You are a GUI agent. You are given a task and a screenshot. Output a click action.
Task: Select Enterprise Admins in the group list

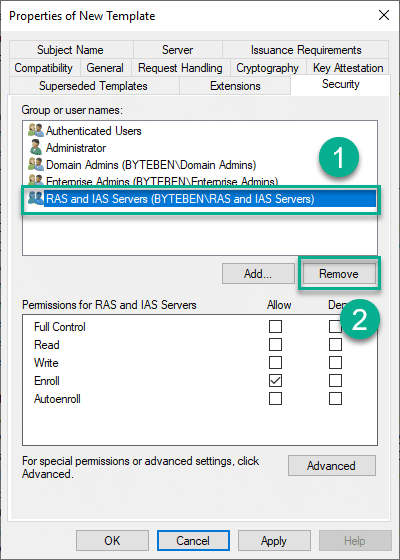click(162, 181)
